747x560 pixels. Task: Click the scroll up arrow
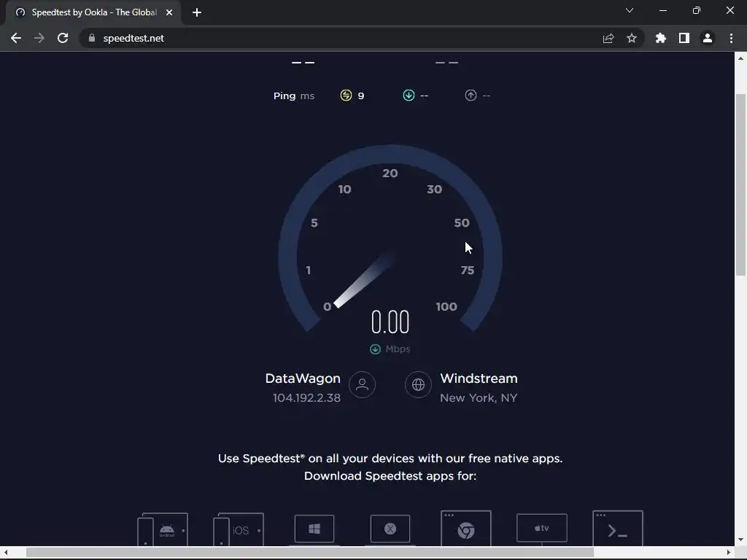(740, 58)
